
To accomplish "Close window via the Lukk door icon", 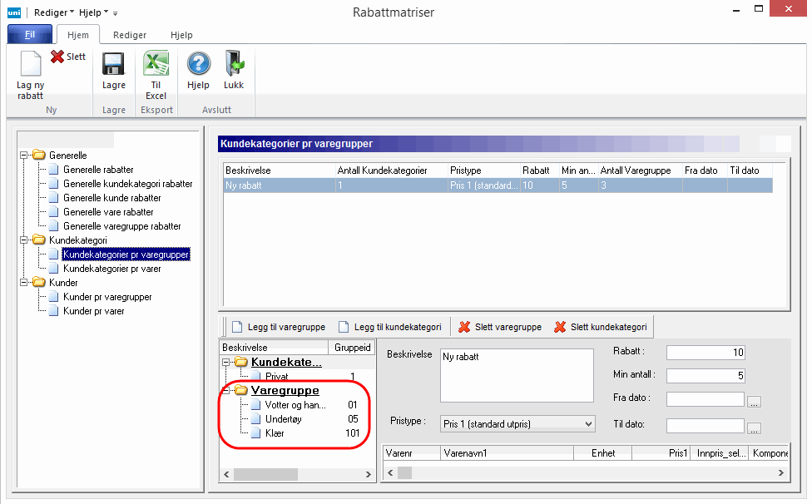I will 234,65.
